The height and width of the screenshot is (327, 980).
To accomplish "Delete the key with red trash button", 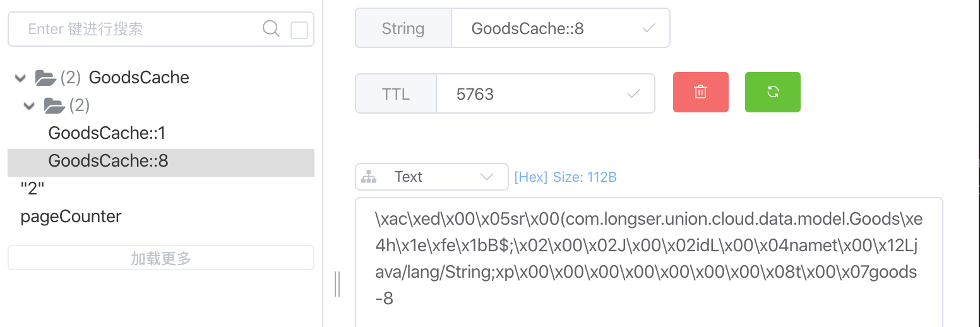I will [x=700, y=92].
